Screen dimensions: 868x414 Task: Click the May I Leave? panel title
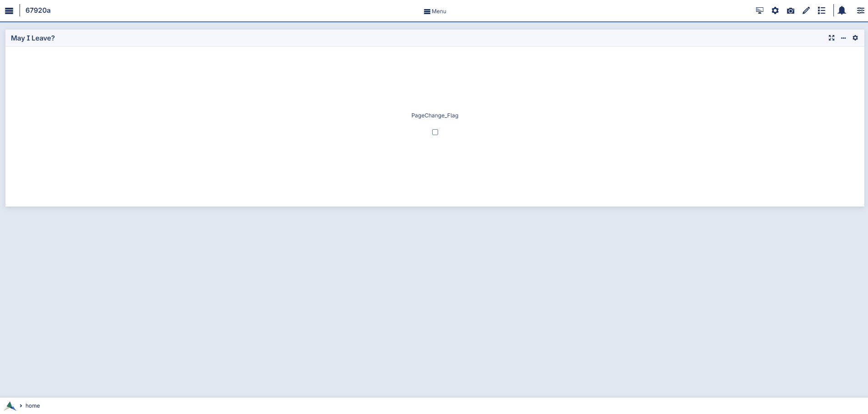click(33, 38)
